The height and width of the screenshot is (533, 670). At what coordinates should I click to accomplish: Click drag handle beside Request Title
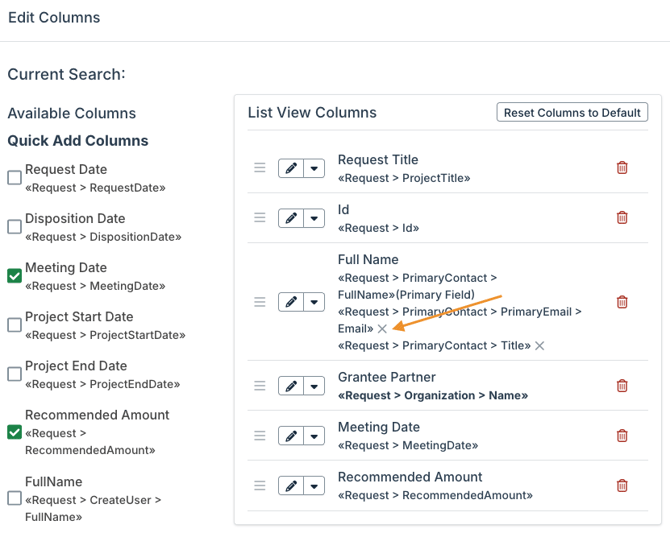click(260, 168)
